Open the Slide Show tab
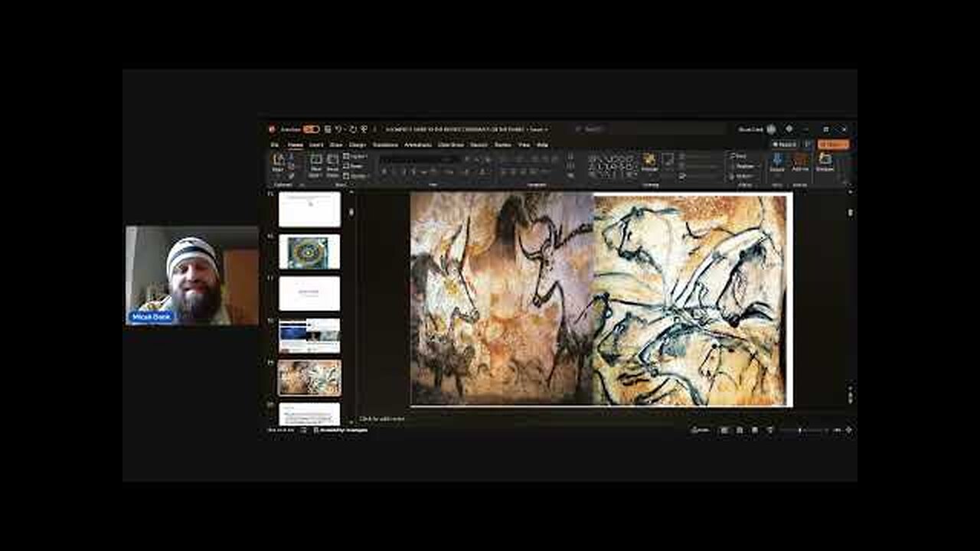The height and width of the screenshot is (551, 980). pyautogui.click(x=451, y=145)
